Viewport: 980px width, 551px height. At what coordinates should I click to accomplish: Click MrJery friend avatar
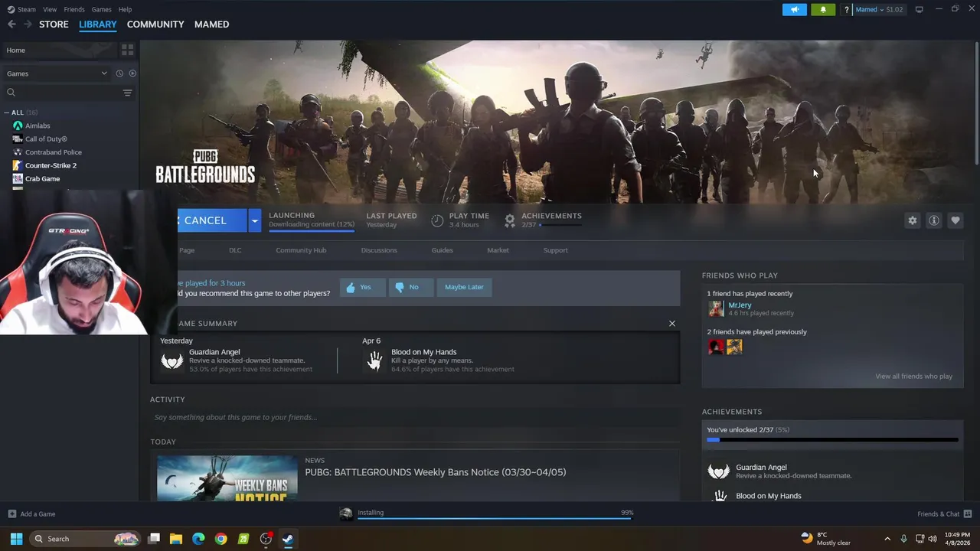click(x=716, y=308)
